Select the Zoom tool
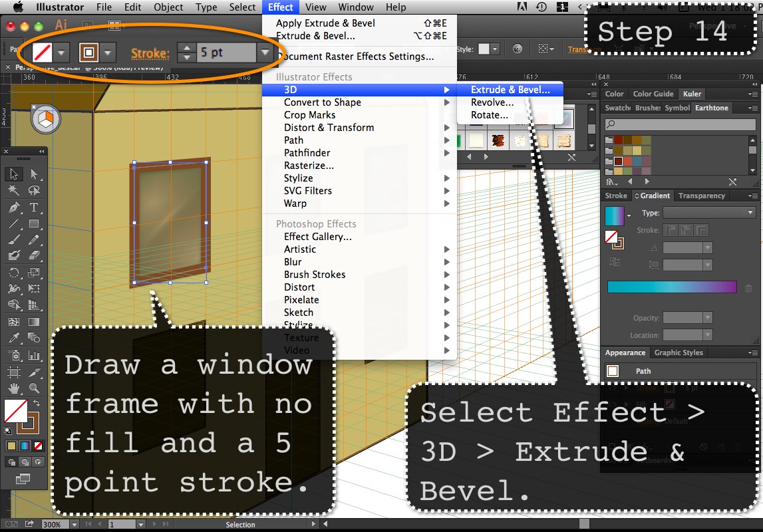Screen dimensions: 763x532 [x=33, y=388]
